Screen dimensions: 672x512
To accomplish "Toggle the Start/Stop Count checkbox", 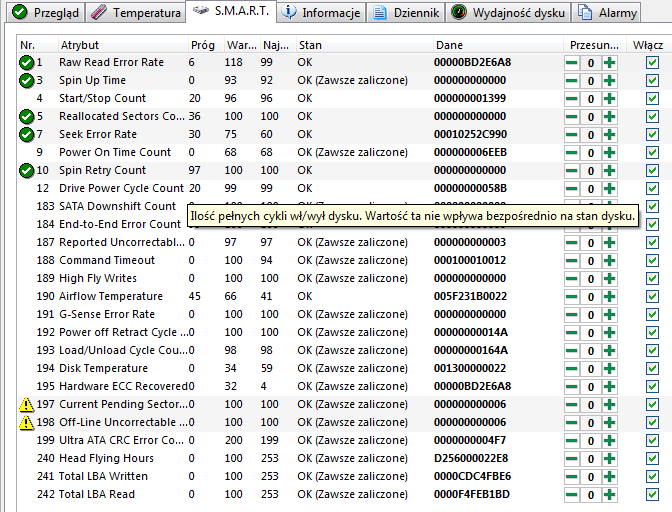I will (652, 99).
